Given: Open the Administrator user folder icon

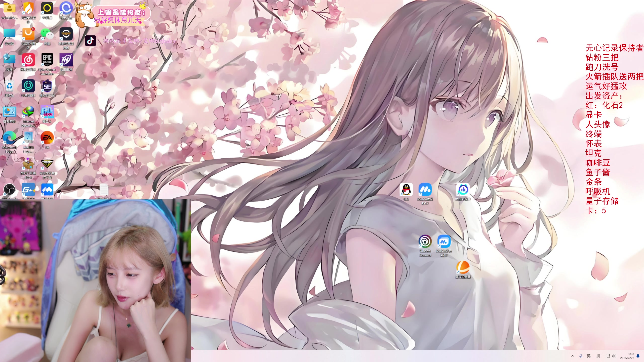Looking at the screenshot, I should pos(9,11).
